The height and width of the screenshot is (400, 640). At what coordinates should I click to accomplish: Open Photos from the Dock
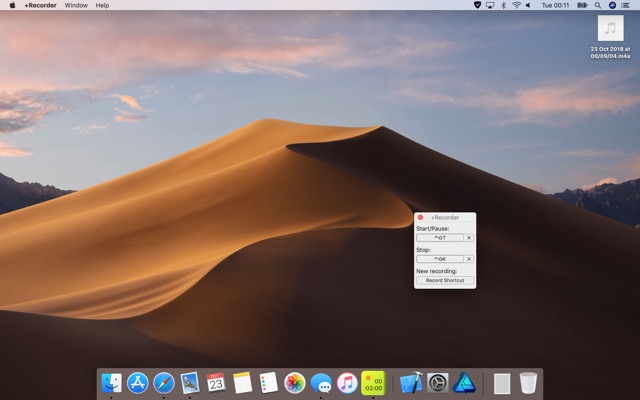coord(295,383)
